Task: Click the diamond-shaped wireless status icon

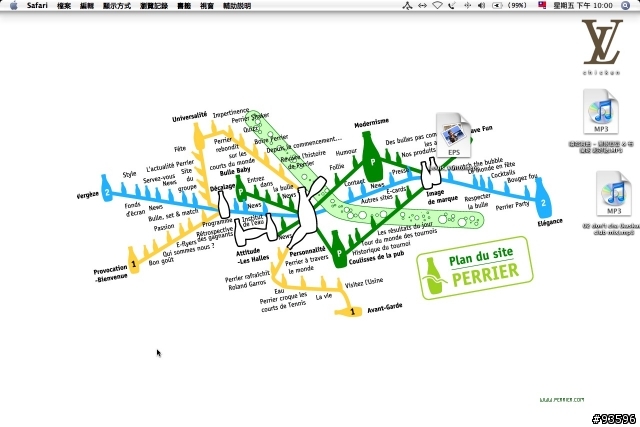Action: (x=438, y=5)
